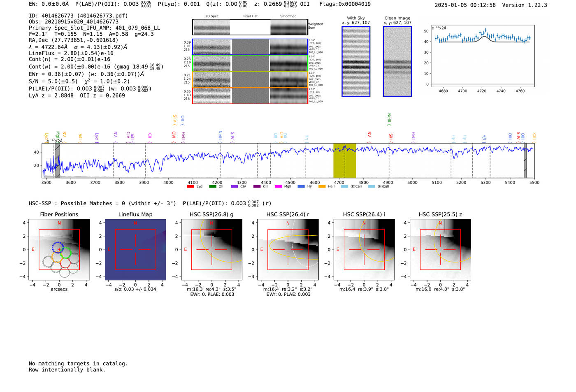Click the 'P(Lyα): 0.001' header value

[x=179, y=4]
